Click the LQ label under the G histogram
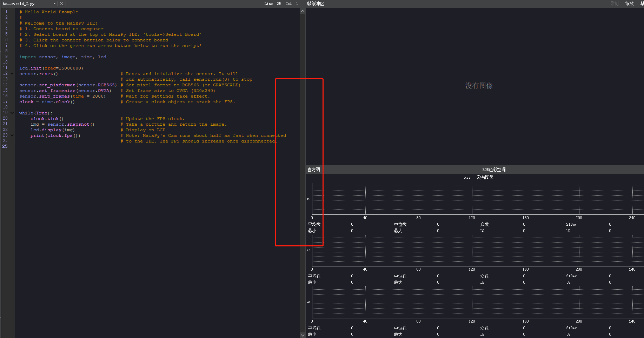Image resolution: width=644 pixels, height=338 pixels. 482,282
